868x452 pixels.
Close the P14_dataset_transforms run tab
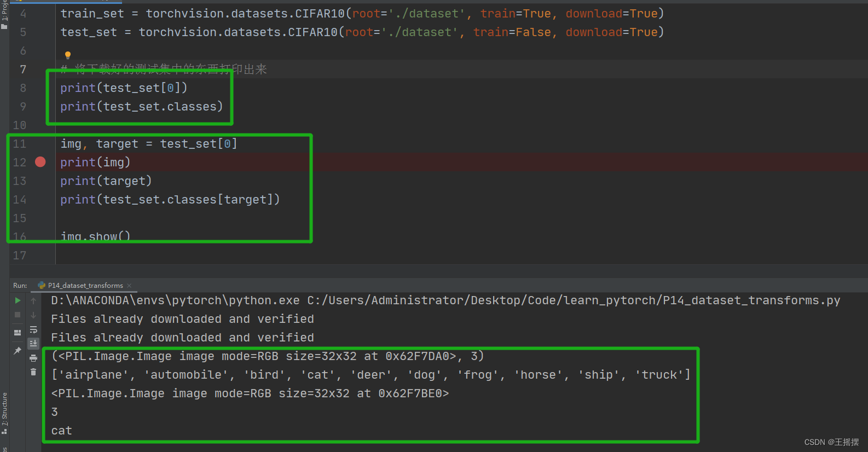click(129, 286)
